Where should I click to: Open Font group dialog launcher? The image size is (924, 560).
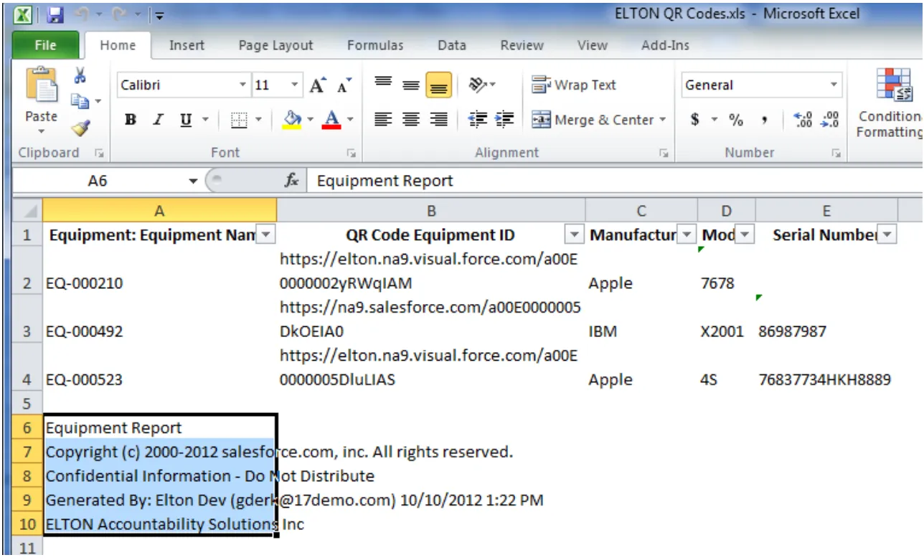(351, 153)
